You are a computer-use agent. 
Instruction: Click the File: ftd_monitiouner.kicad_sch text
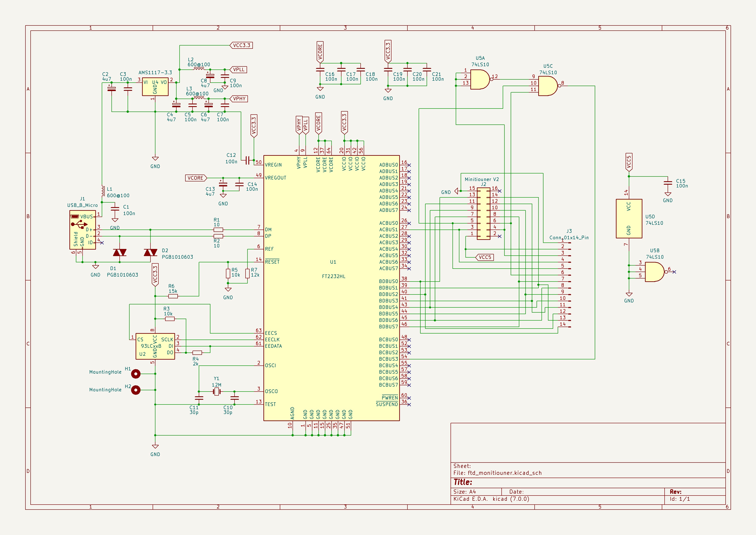(498, 473)
